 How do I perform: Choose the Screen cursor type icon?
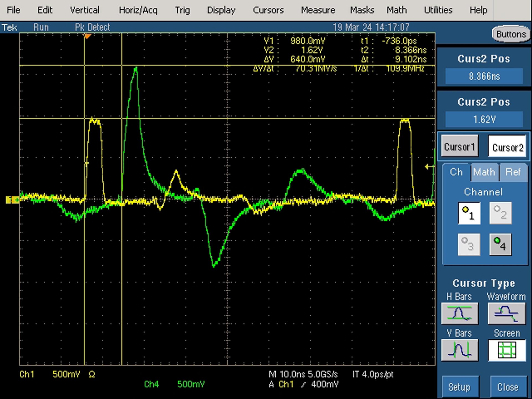coord(507,350)
